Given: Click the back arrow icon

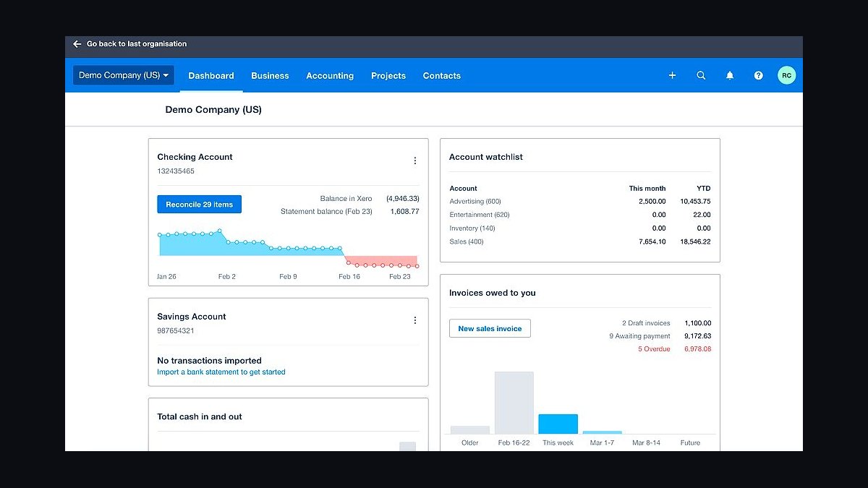Looking at the screenshot, I should point(77,44).
